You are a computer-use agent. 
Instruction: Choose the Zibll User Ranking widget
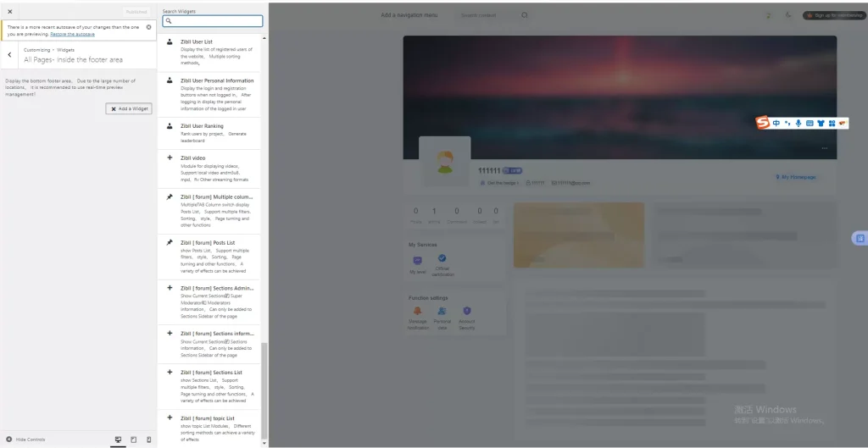point(209,133)
